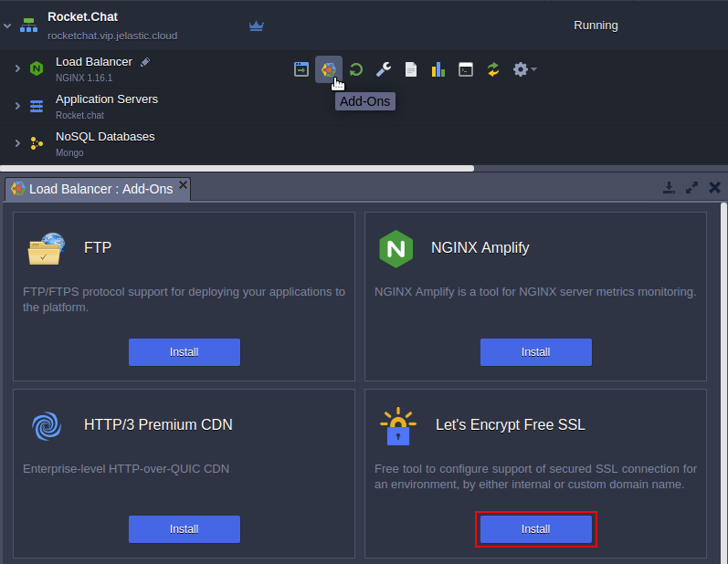Click the FTP add-on title

98,247
